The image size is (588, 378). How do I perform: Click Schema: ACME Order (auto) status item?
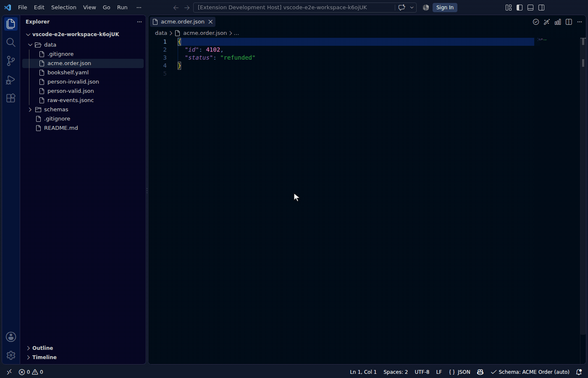point(530,372)
